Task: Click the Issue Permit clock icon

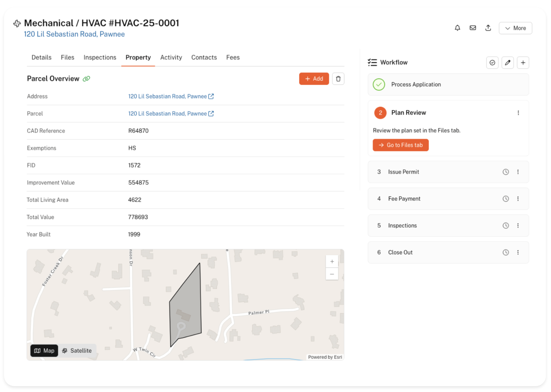Action: [x=505, y=172]
